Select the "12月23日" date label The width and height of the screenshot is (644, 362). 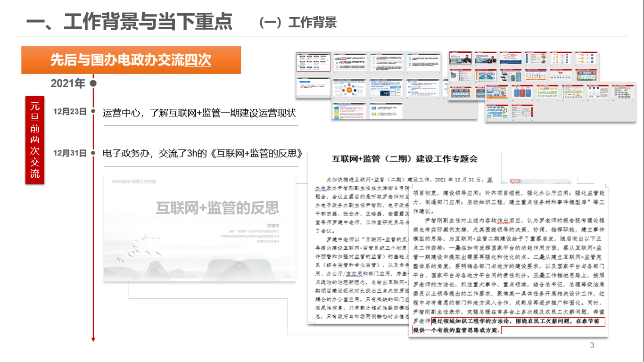pos(70,112)
